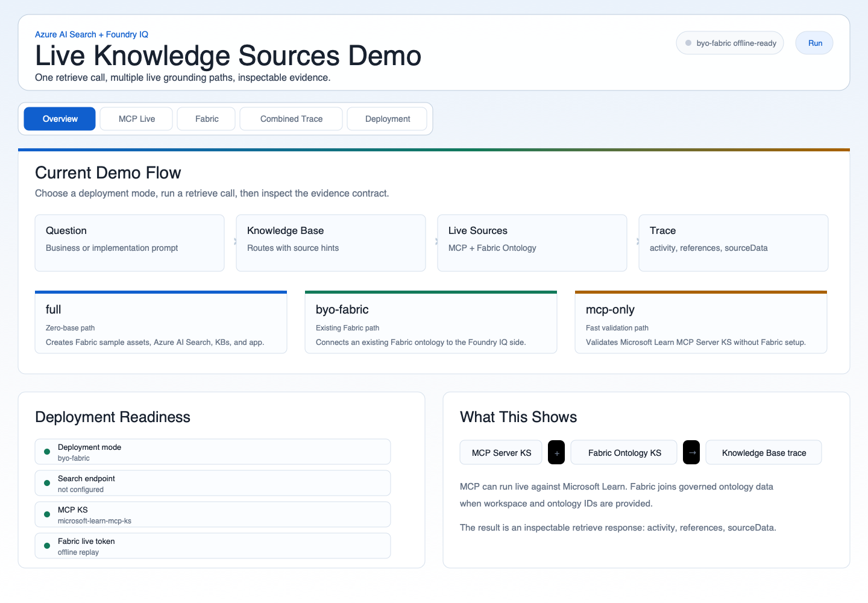Click the Live Sources flow card

point(532,243)
